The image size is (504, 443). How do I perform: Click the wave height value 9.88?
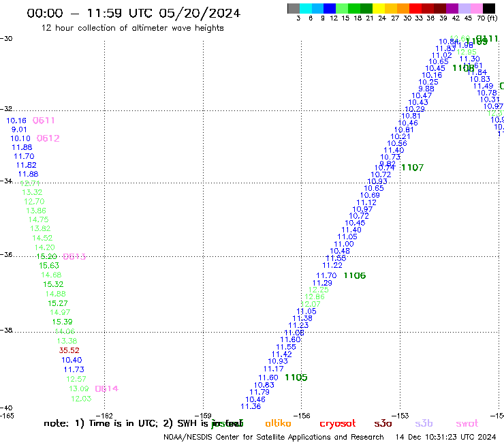(x=426, y=89)
